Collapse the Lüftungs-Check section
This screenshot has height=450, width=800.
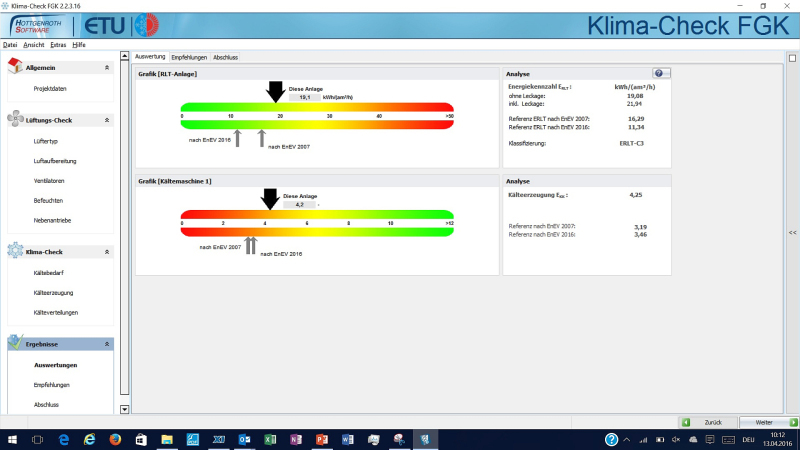pyautogui.click(x=107, y=120)
